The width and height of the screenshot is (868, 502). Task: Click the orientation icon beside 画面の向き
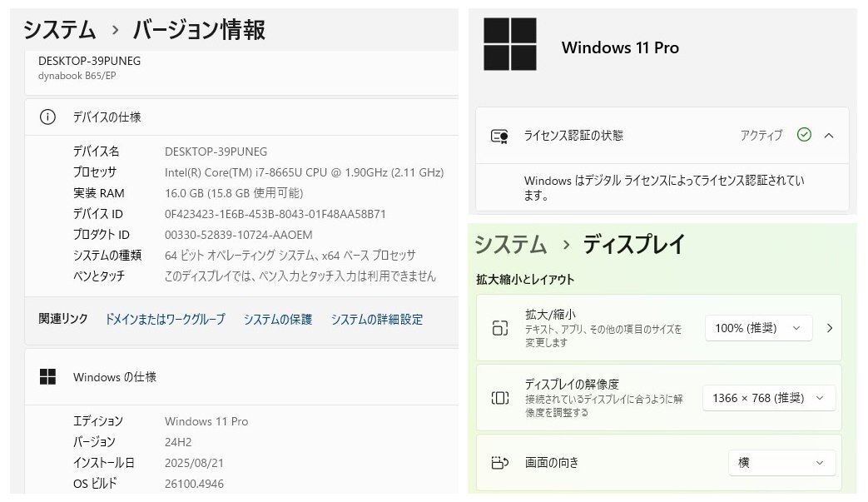tap(500, 462)
